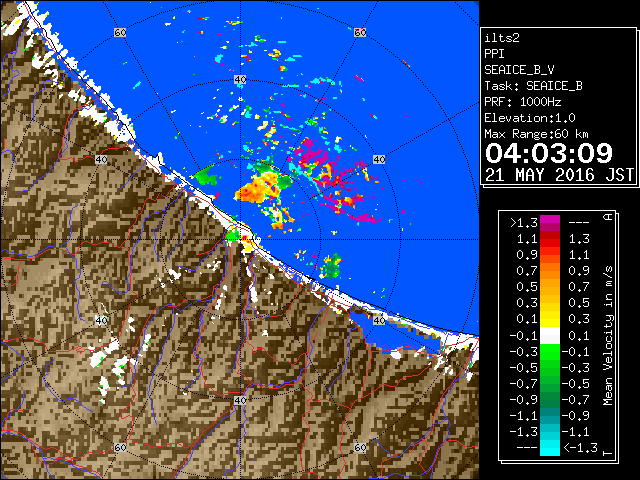Viewport: 640px width, 480px height.
Task: Click the radar site marker on the coastline
Action: point(244,238)
